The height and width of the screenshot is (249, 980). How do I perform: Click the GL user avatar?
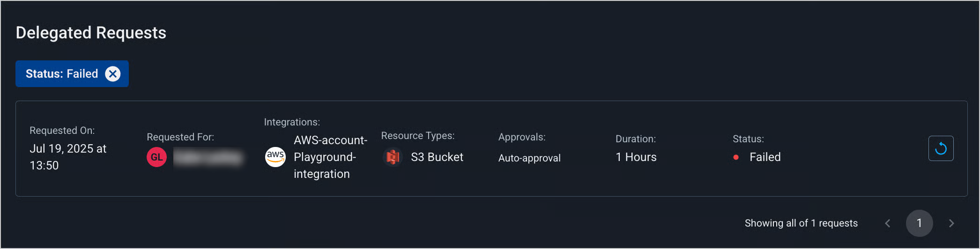coord(156,157)
